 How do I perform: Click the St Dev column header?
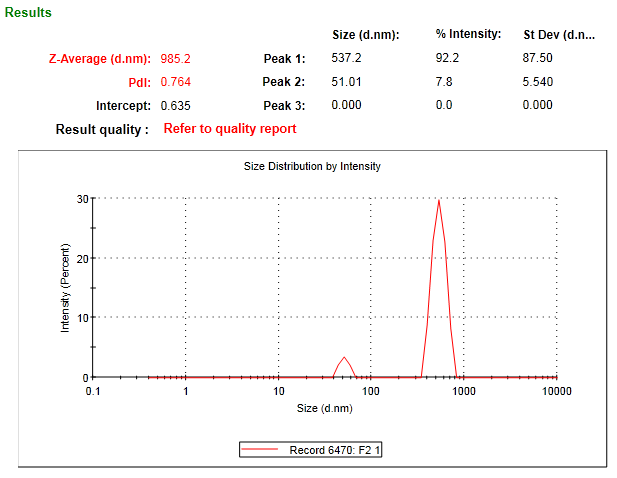559,35
